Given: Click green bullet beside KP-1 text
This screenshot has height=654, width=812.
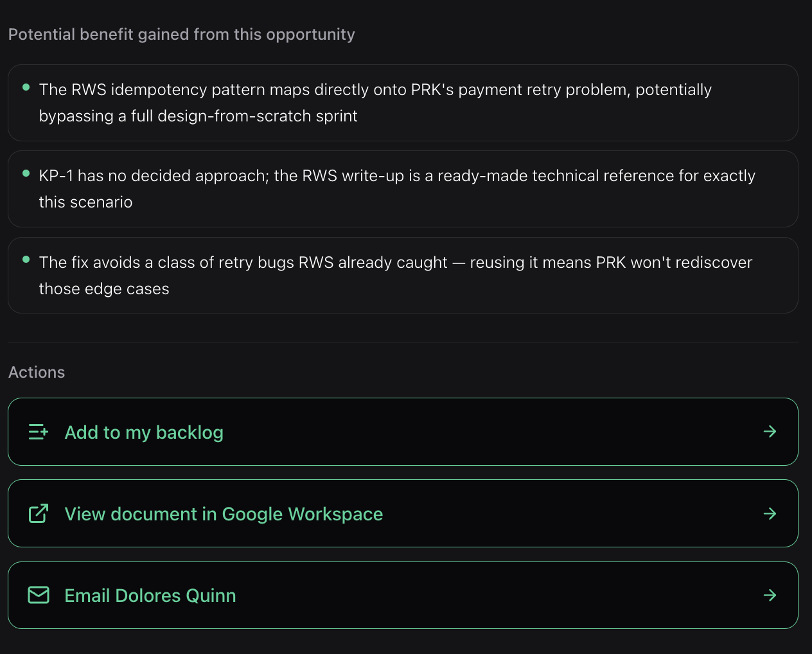Looking at the screenshot, I should tap(26, 173).
